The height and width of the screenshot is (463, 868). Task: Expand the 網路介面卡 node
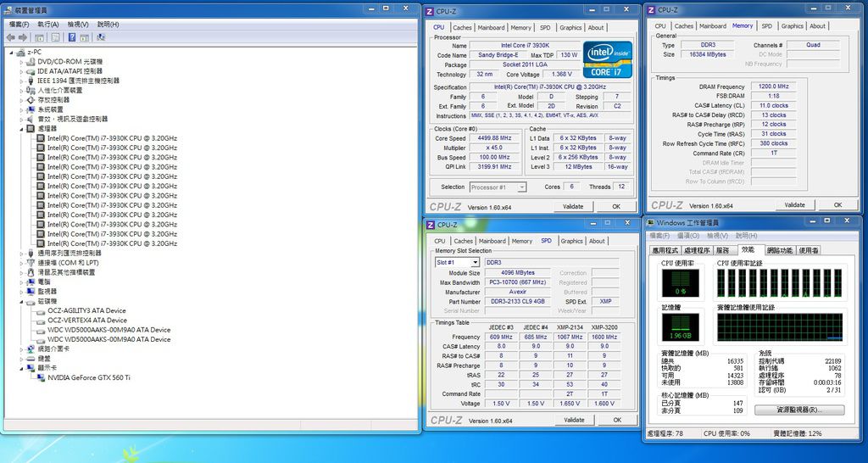22,349
